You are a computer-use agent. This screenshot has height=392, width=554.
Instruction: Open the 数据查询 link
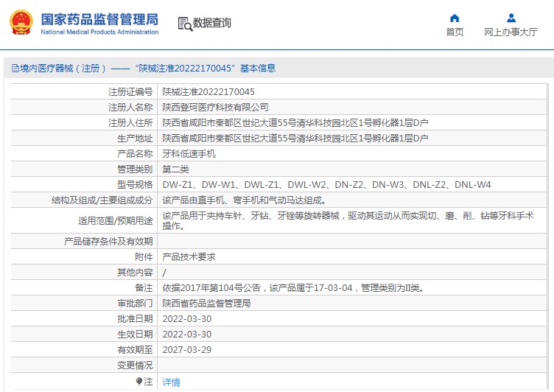(x=211, y=23)
